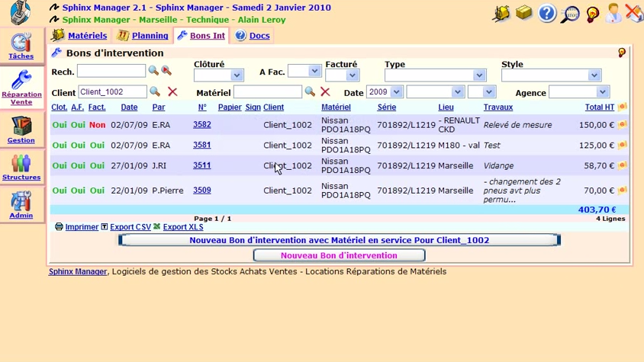
Task: Click the red clear-client X icon
Action: coord(172,92)
